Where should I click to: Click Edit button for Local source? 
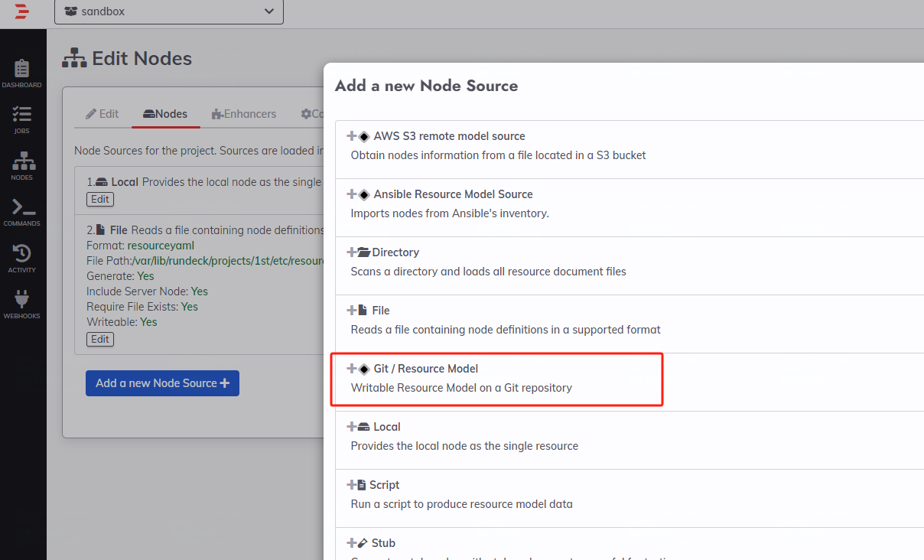100,199
